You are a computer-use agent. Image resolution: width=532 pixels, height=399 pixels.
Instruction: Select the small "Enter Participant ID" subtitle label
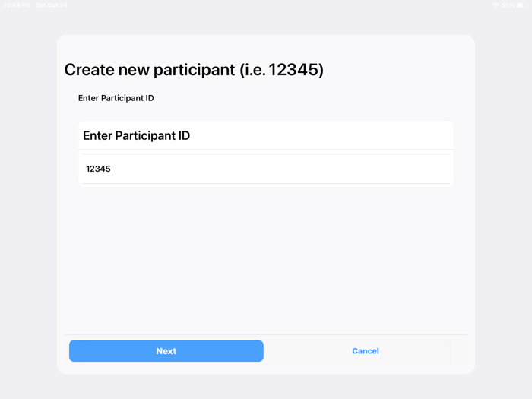(x=116, y=98)
